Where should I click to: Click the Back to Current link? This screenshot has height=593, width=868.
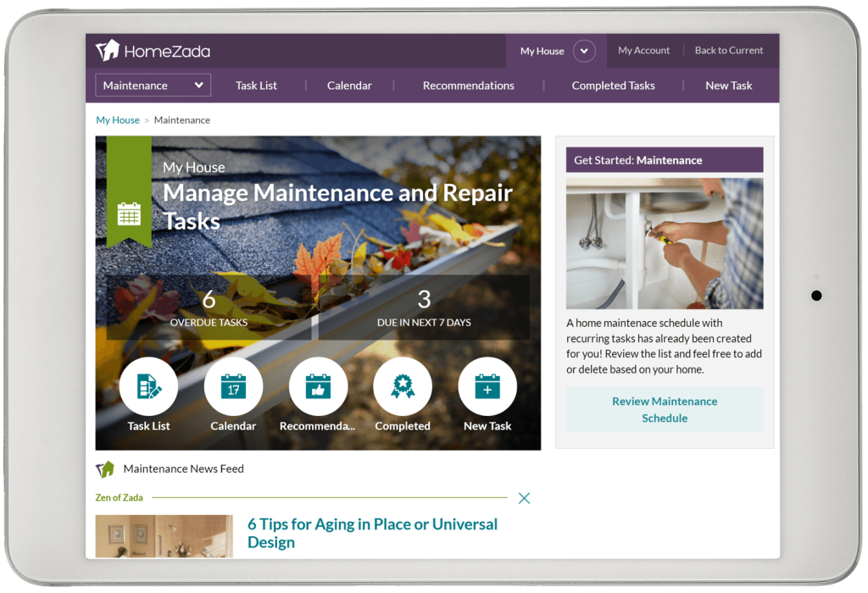(x=729, y=50)
